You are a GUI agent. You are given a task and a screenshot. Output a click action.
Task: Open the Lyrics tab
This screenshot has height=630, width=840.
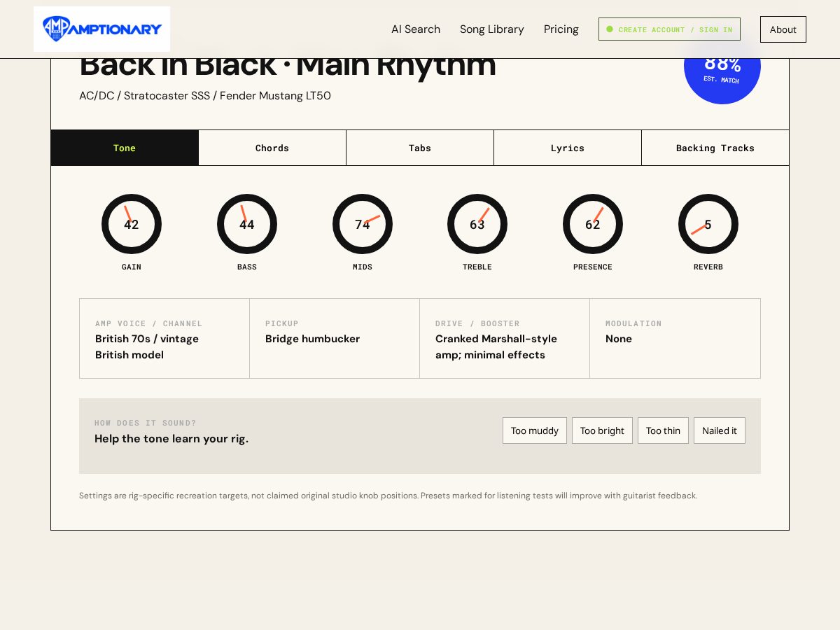(568, 148)
